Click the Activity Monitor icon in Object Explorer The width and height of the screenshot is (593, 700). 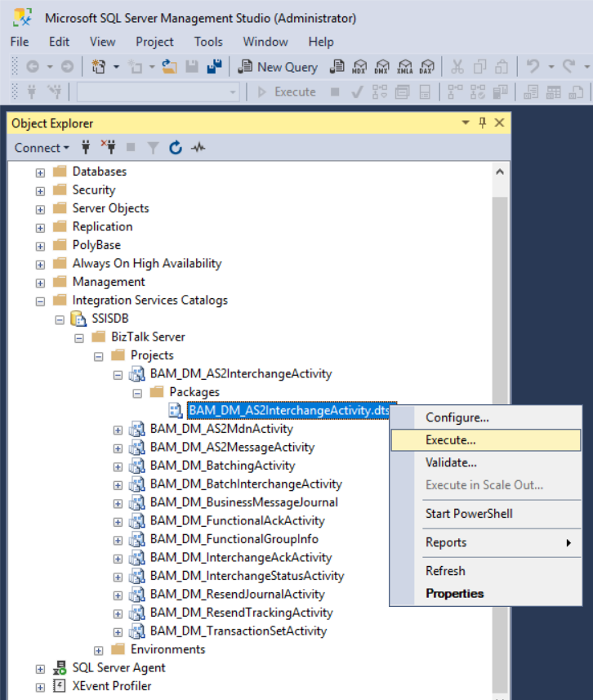pyautogui.click(x=198, y=147)
